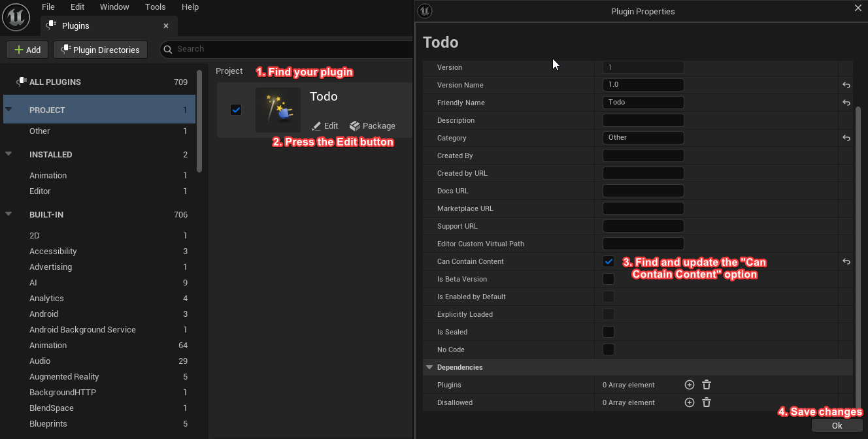Reset Friendly Name to default arrow

(x=846, y=103)
